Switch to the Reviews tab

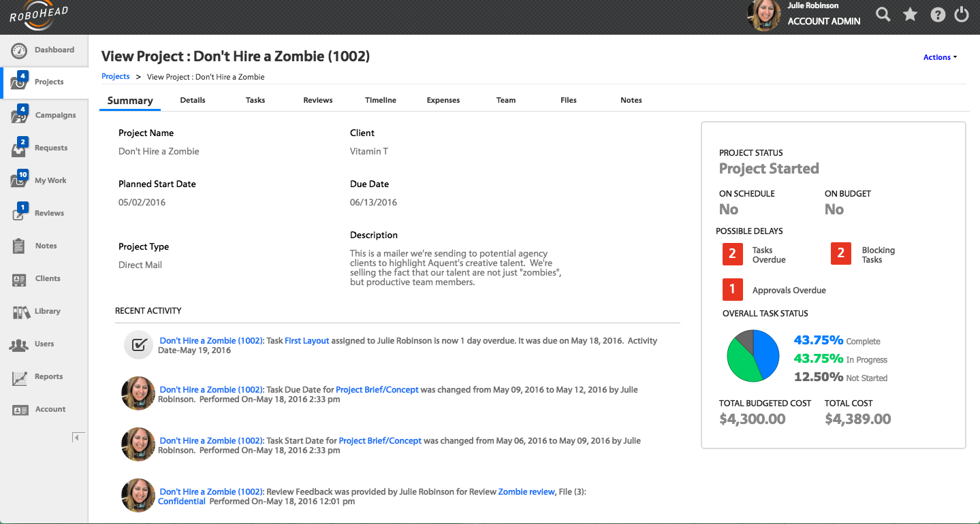click(x=318, y=100)
